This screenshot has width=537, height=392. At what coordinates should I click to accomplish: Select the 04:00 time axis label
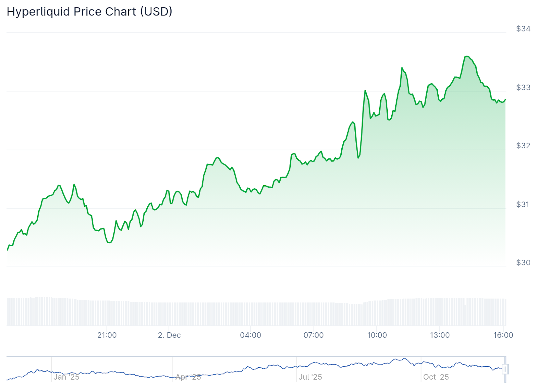click(x=250, y=335)
